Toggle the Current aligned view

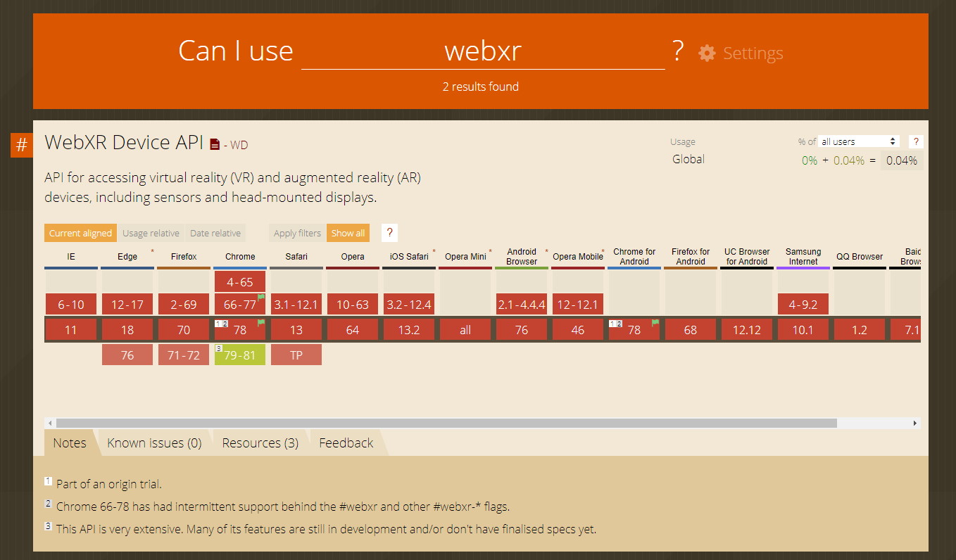click(80, 232)
